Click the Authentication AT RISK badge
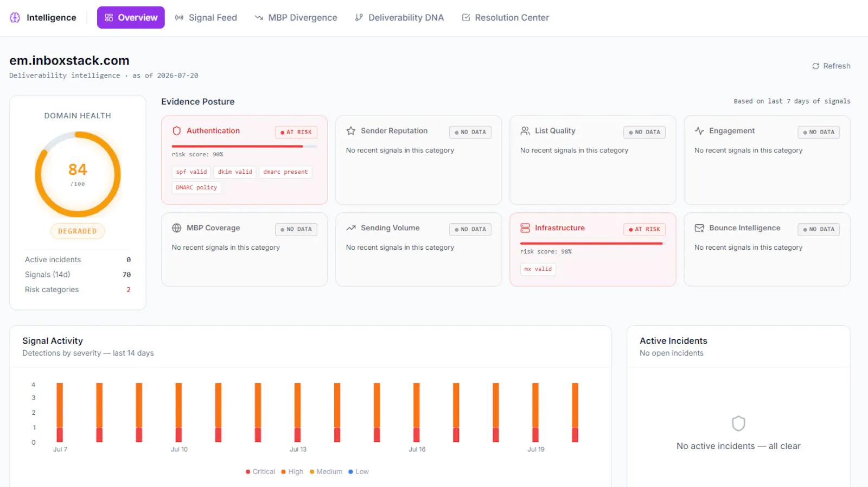 coord(296,132)
